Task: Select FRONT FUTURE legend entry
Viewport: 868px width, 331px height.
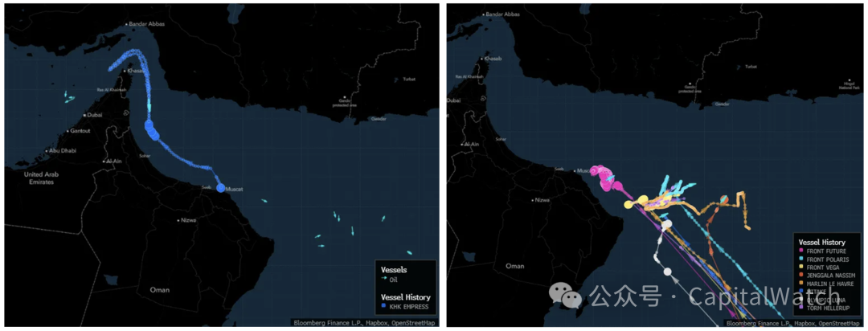Action: click(827, 251)
